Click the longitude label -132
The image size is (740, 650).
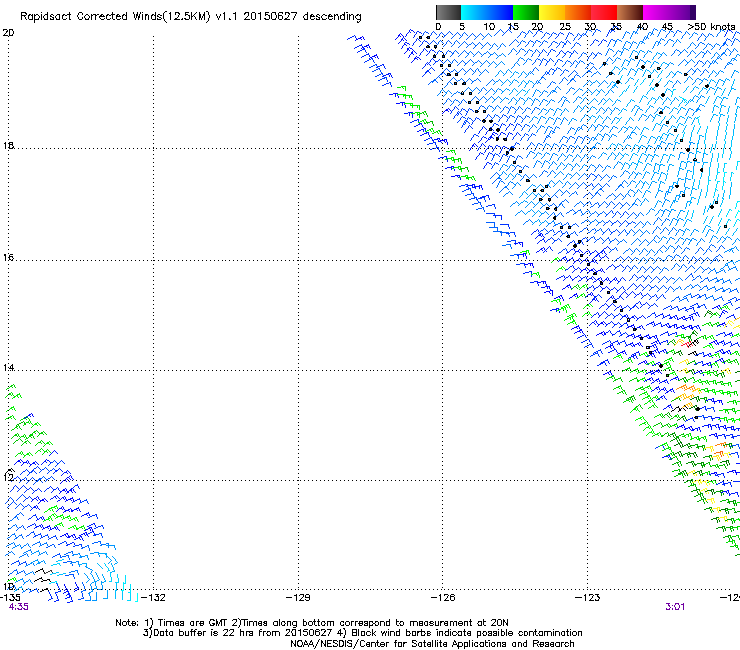(153, 598)
